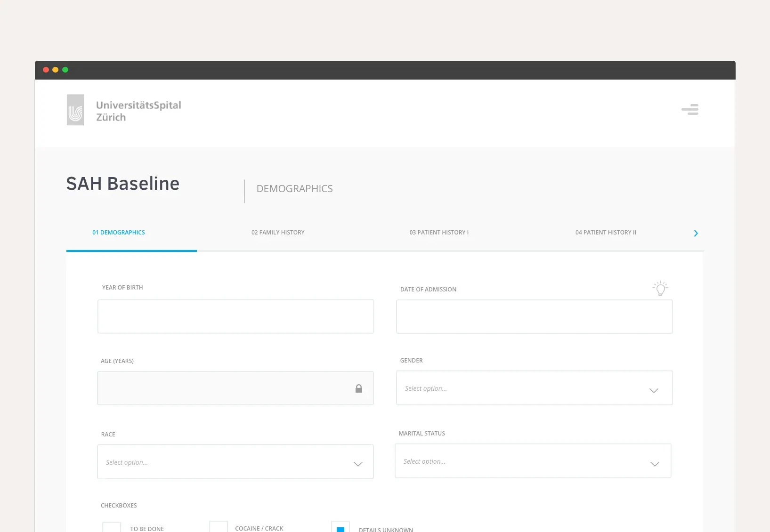Click the next tabs arrow

696,233
